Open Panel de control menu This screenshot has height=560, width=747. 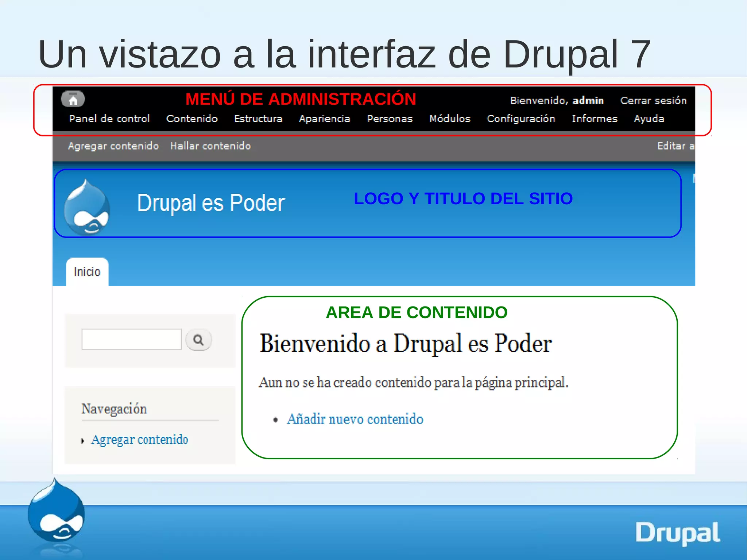pos(109,119)
